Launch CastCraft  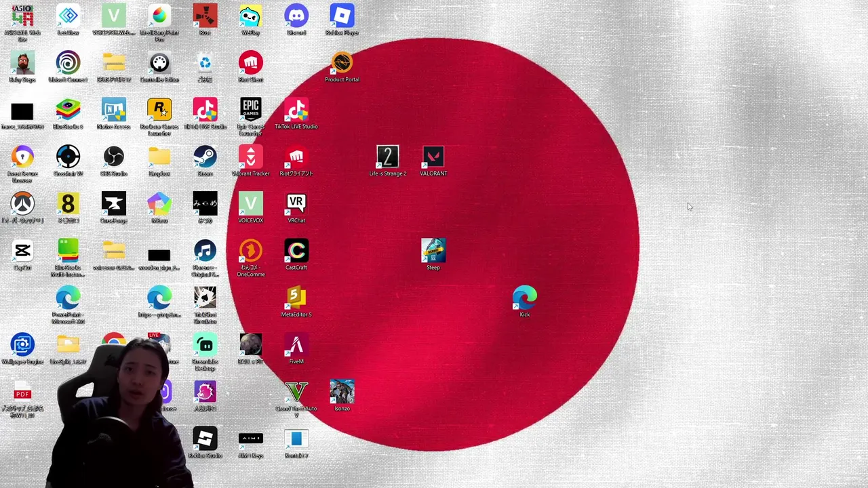296,251
